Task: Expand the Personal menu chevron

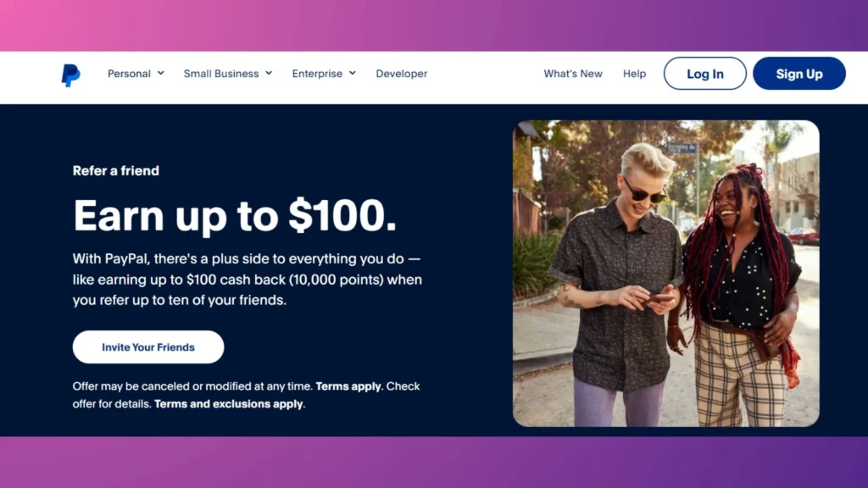Action: point(160,73)
